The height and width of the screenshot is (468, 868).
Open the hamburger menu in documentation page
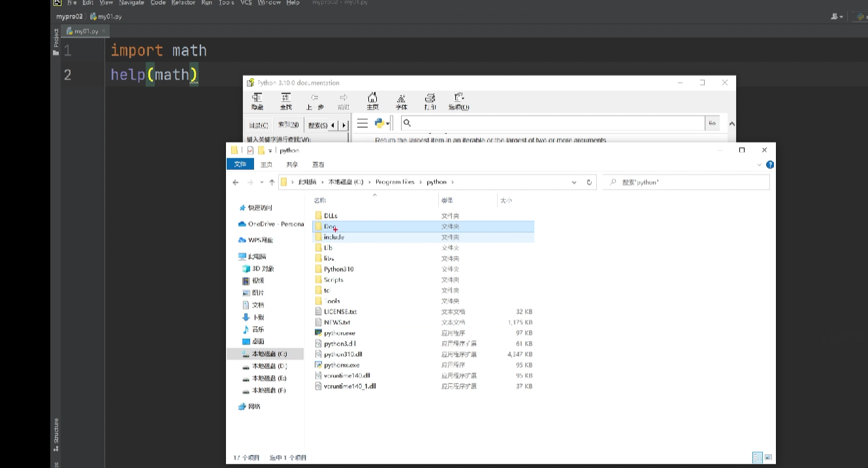[362, 123]
